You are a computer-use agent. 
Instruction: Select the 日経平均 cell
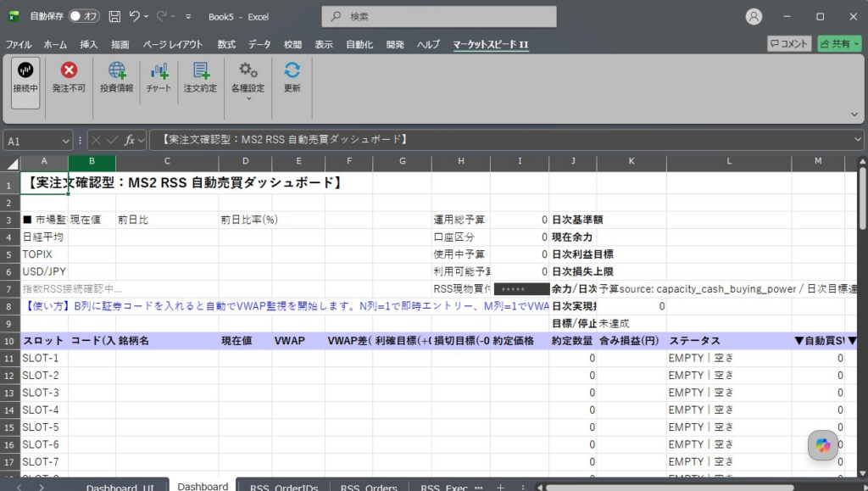(x=44, y=237)
